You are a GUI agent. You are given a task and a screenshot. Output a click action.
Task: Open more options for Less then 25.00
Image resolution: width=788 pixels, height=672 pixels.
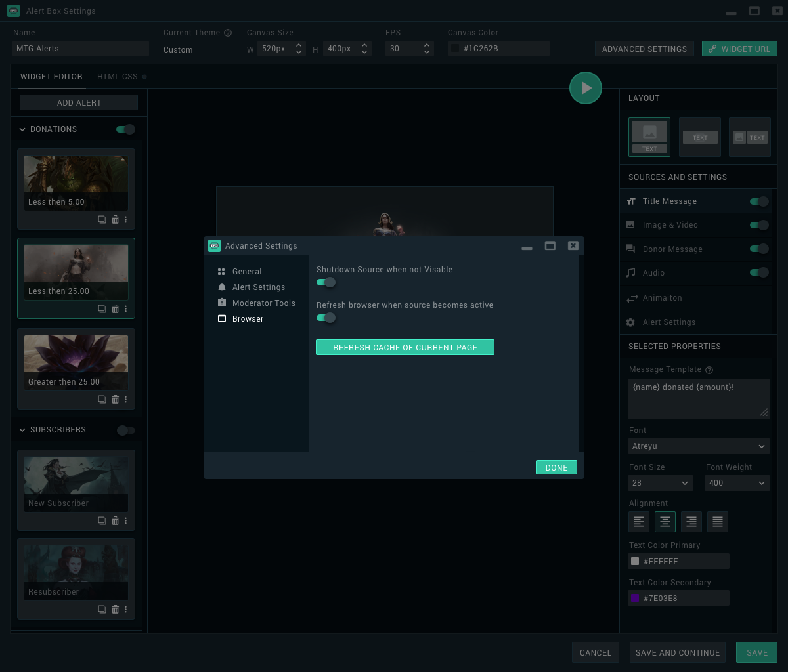click(125, 308)
